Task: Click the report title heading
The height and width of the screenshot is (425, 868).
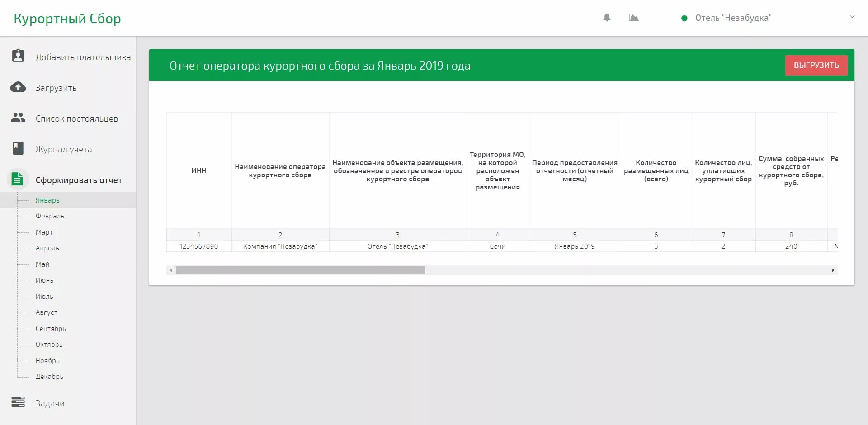Action: pyautogui.click(x=320, y=66)
